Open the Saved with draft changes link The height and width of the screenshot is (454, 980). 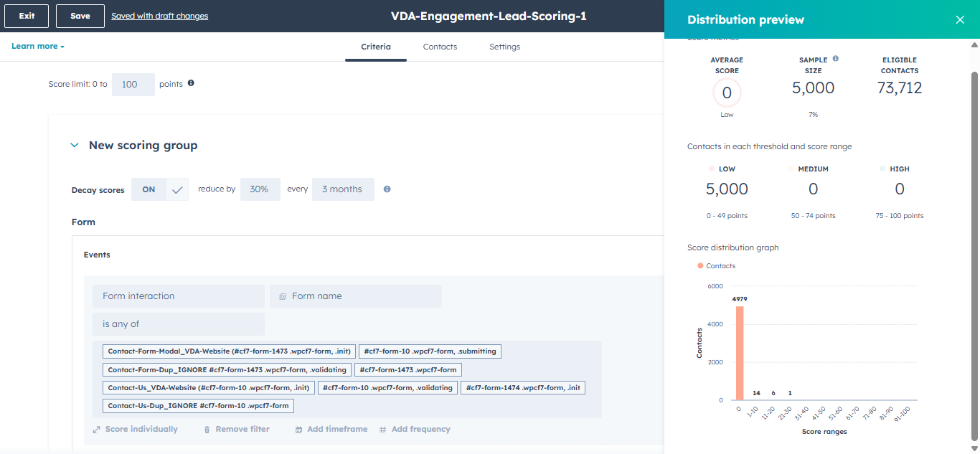pos(160,16)
